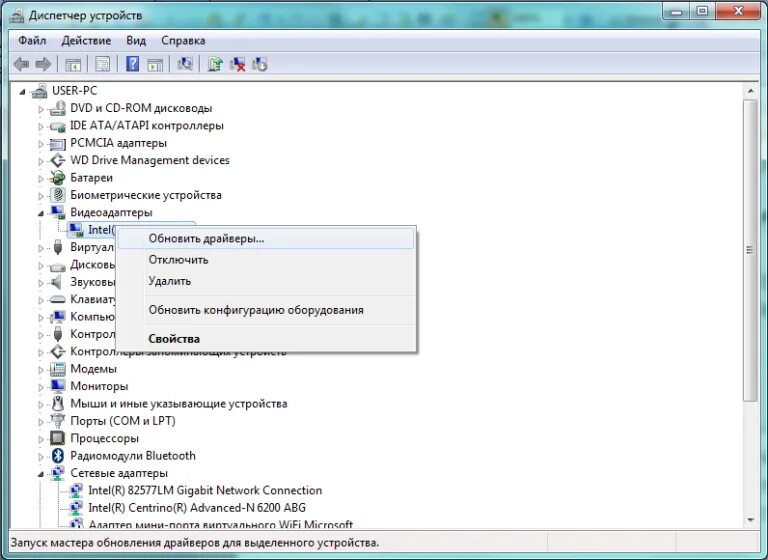Click the vertical scrollbar thumb
Screen dimensions: 768x560
[750, 251]
